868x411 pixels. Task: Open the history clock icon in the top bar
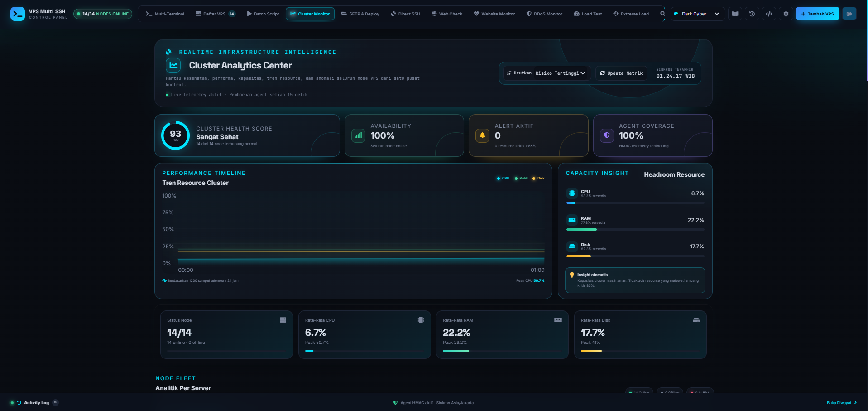[x=752, y=14]
